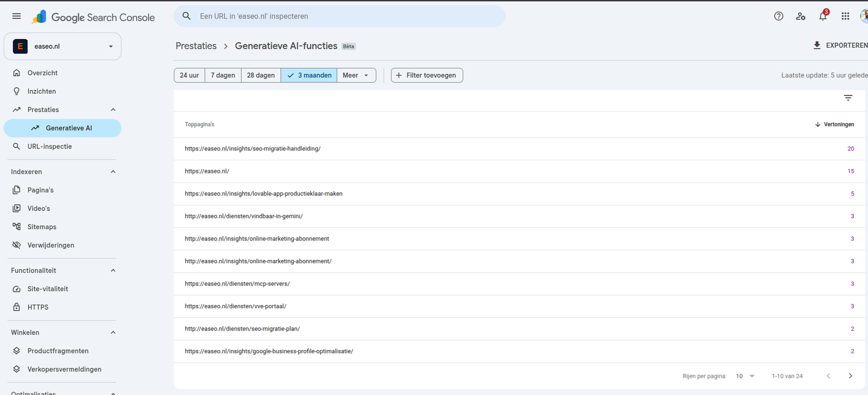Click the Prestaties trend icon
The width and height of the screenshot is (868, 395).
[17, 109]
